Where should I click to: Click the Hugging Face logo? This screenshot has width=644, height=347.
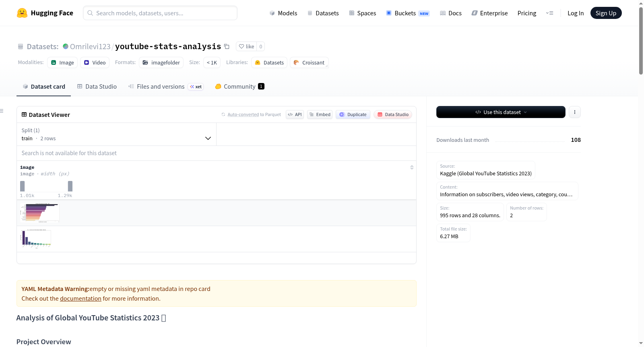tap(45, 13)
